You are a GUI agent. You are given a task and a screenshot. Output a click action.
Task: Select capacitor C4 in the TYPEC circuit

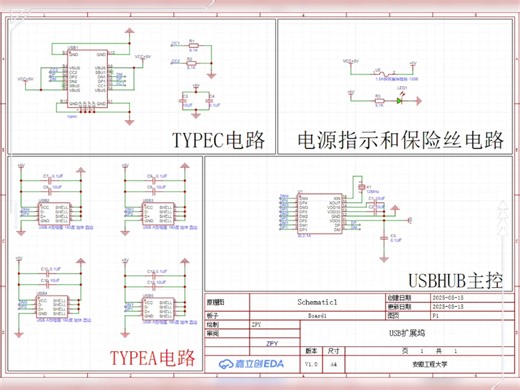point(209,100)
